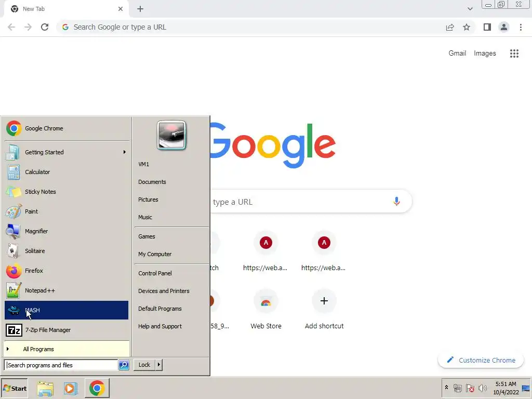The width and height of the screenshot is (532, 399).
Task: Launch Firefox from Start menu
Action: 66,270
